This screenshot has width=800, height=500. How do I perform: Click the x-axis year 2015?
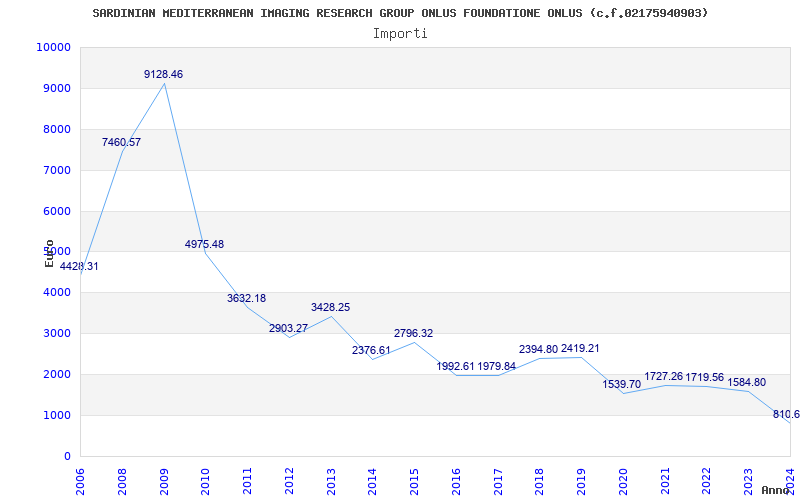415,481
